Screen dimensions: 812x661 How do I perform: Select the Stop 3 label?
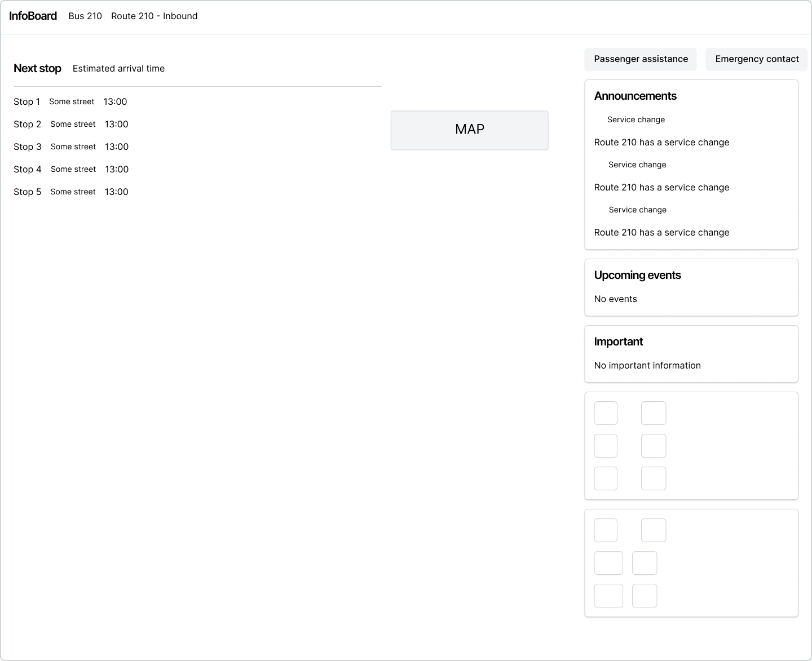point(28,147)
